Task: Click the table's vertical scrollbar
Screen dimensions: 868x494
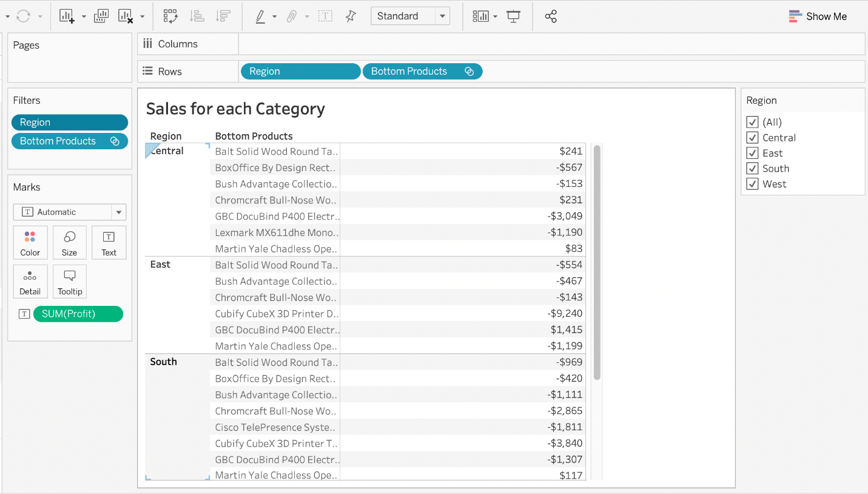Action: coord(597,262)
